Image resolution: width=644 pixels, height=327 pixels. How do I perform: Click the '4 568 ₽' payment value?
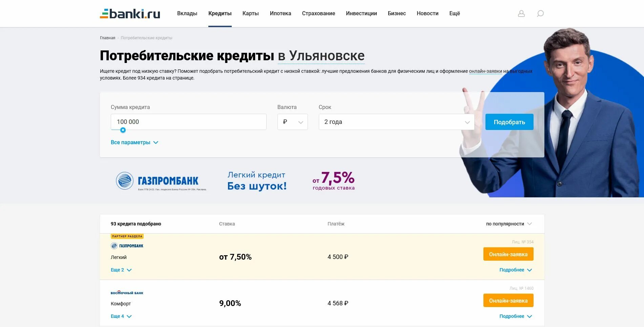(x=338, y=303)
